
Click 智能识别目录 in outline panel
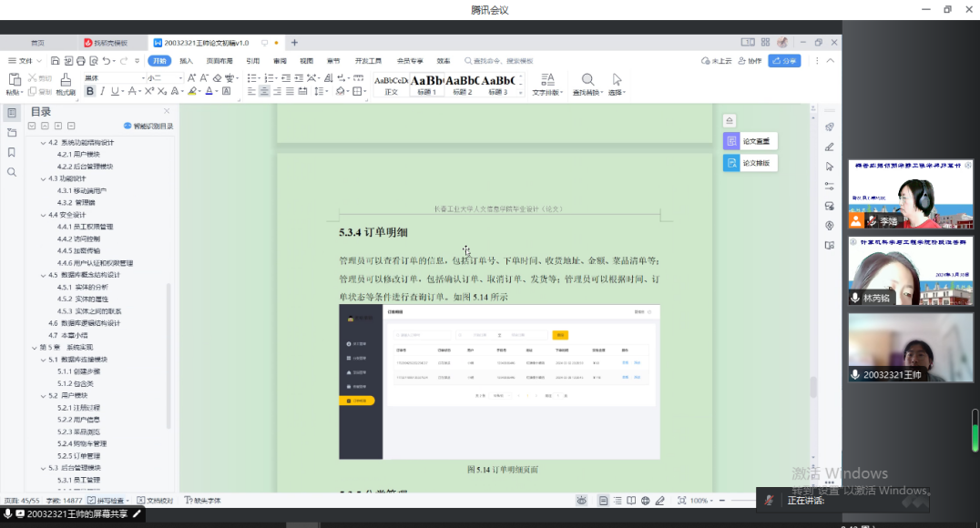click(x=148, y=127)
